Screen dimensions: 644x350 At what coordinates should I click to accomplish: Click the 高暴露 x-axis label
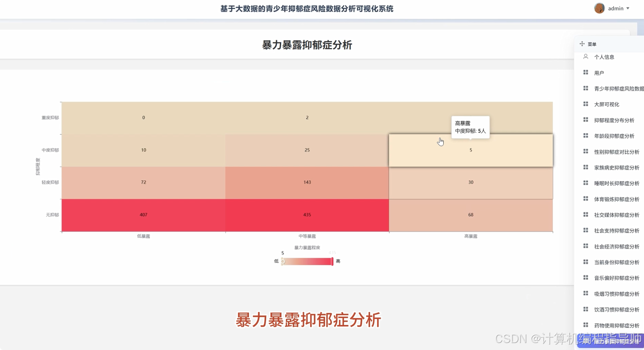click(x=471, y=236)
